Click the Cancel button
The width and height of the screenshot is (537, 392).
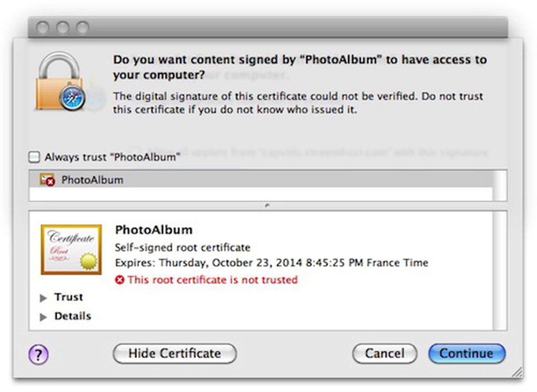pyautogui.click(x=384, y=353)
